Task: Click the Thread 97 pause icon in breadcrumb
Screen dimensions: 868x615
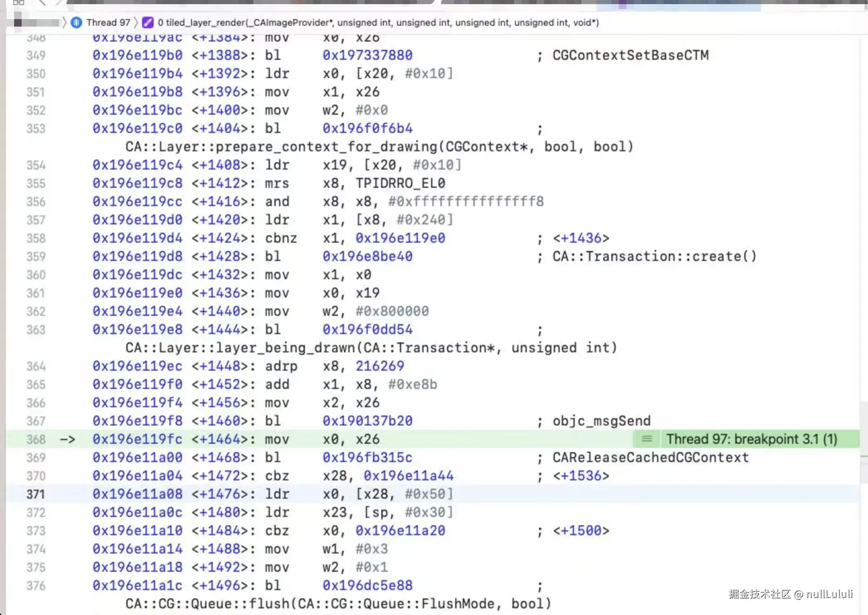Action: pos(76,22)
